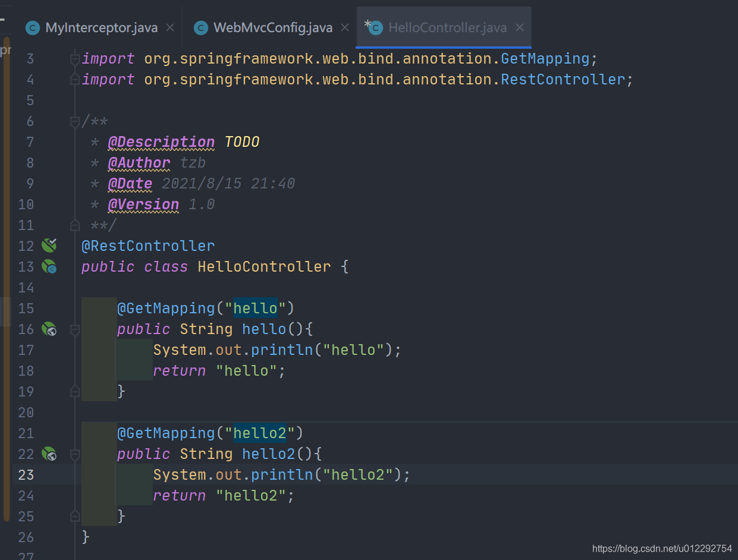Click the fold end marker on line 4
Viewport: 738px width, 560px height.
tap(75, 79)
